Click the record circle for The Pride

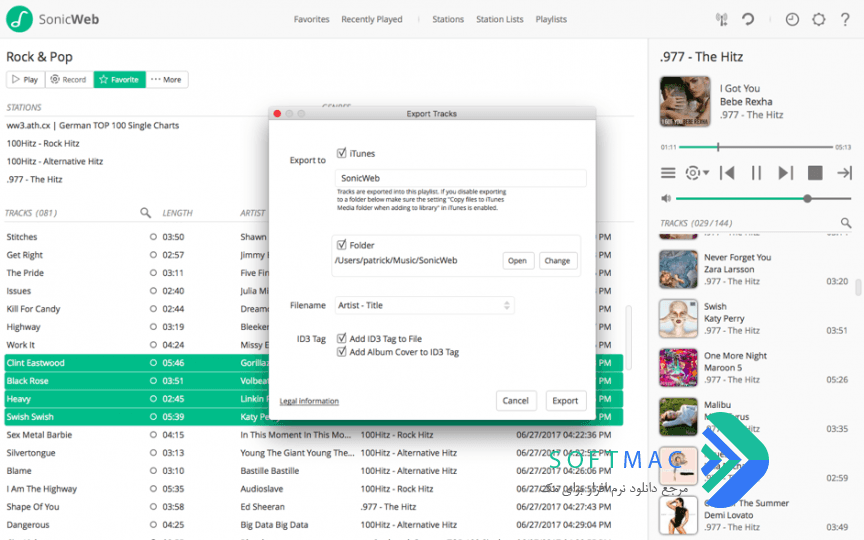(153, 273)
